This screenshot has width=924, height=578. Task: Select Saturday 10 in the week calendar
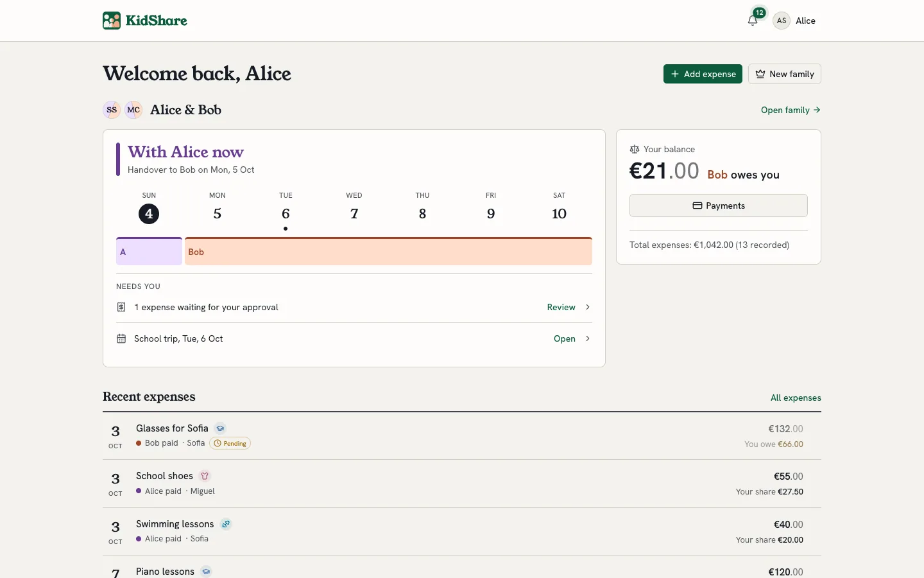pyautogui.click(x=560, y=213)
